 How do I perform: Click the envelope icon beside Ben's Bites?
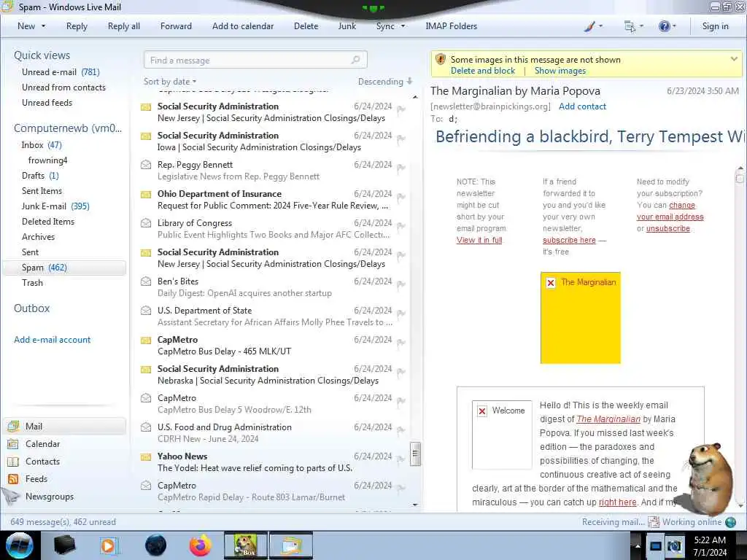pos(146,281)
